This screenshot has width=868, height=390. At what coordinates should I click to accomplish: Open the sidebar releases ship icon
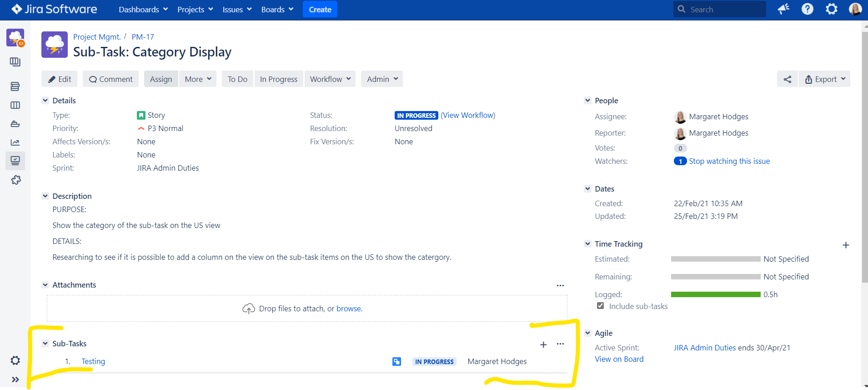15,124
